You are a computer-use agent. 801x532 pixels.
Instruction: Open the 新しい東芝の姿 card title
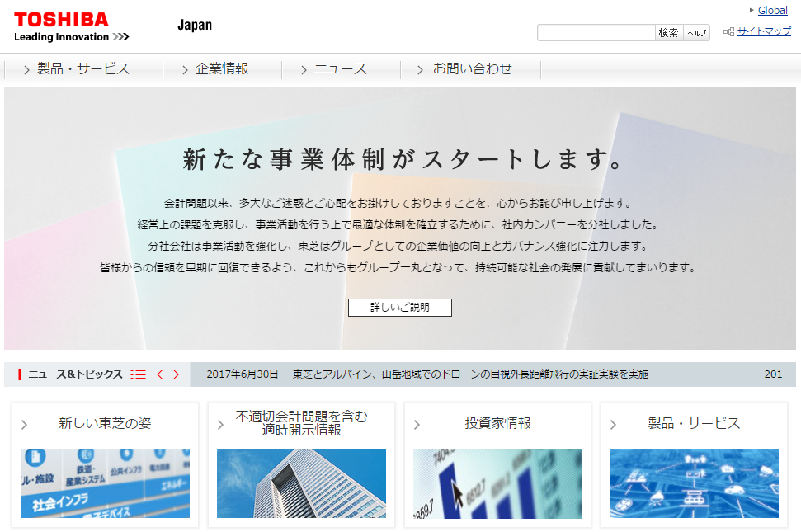(105, 423)
